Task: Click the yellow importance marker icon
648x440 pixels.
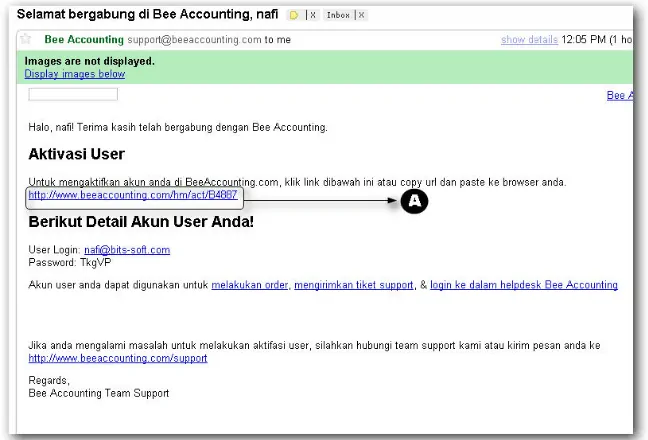Action: pos(294,15)
